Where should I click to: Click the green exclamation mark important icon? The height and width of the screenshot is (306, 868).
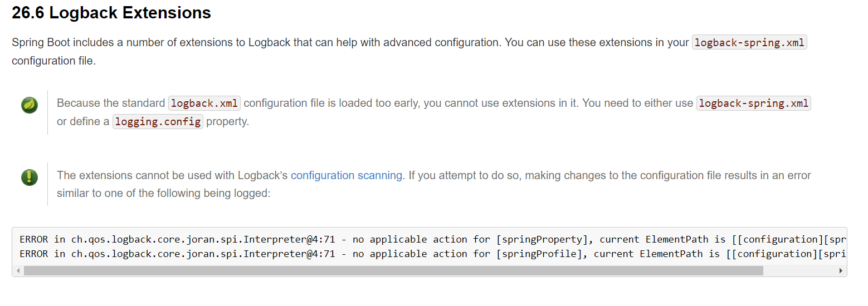click(x=30, y=177)
